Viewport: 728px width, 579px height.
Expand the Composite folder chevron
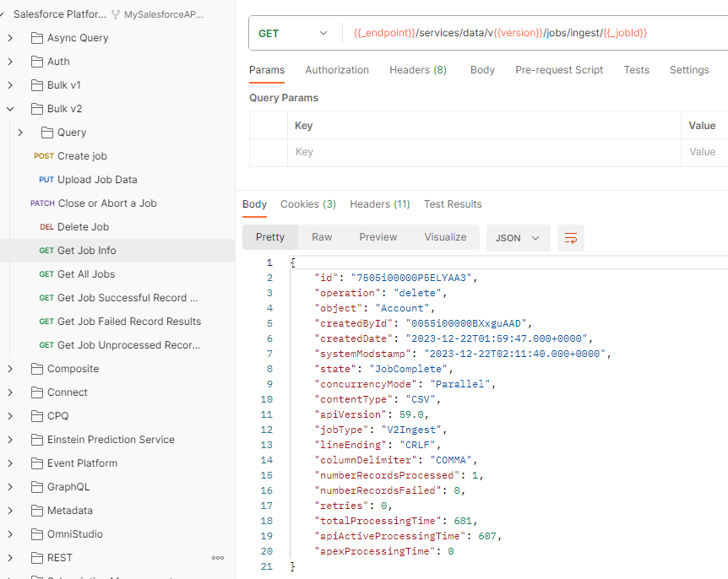coord(10,369)
